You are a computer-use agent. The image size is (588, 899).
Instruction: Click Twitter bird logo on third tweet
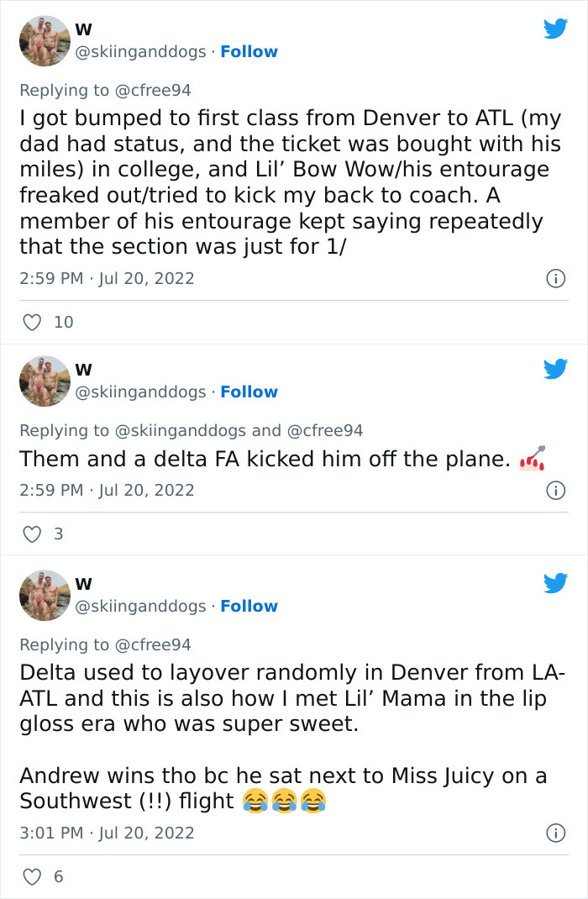click(555, 583)
